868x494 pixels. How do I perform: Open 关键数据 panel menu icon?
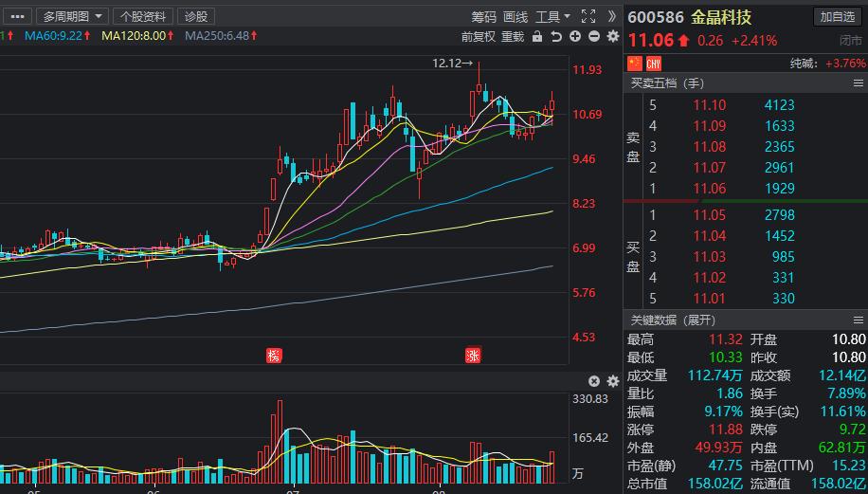tap(858, 320)
